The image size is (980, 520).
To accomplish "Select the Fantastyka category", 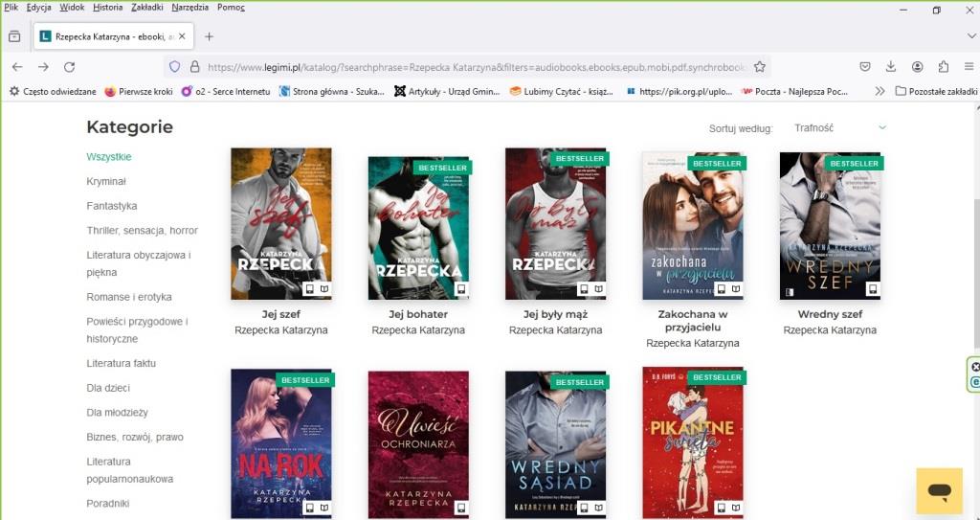I will point(111,206).
